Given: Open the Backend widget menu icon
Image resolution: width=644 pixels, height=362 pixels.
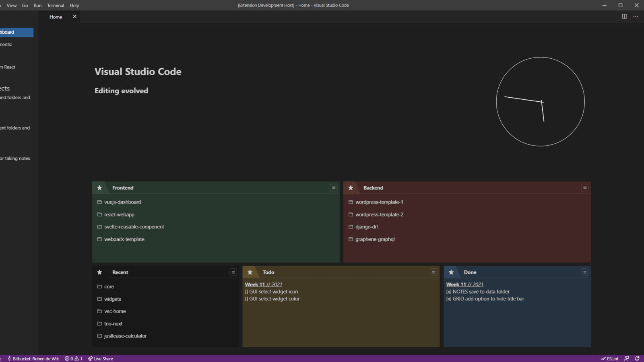Looking at the screenshot, I should point(585,188).
